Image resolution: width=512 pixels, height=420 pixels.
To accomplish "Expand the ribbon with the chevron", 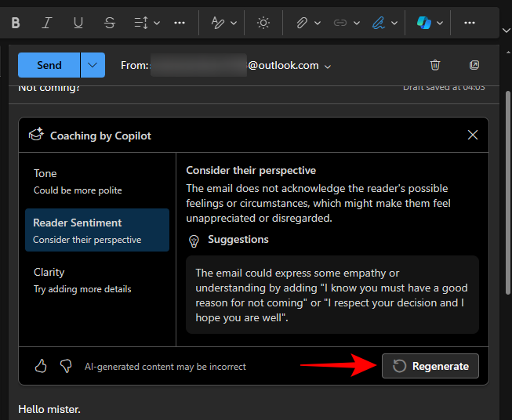I will pos(507,31).
